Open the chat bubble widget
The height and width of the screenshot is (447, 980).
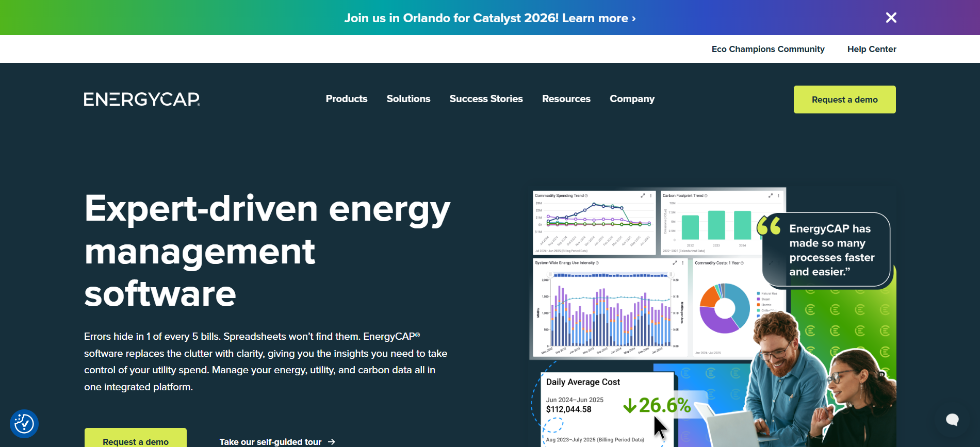[952, 420]
